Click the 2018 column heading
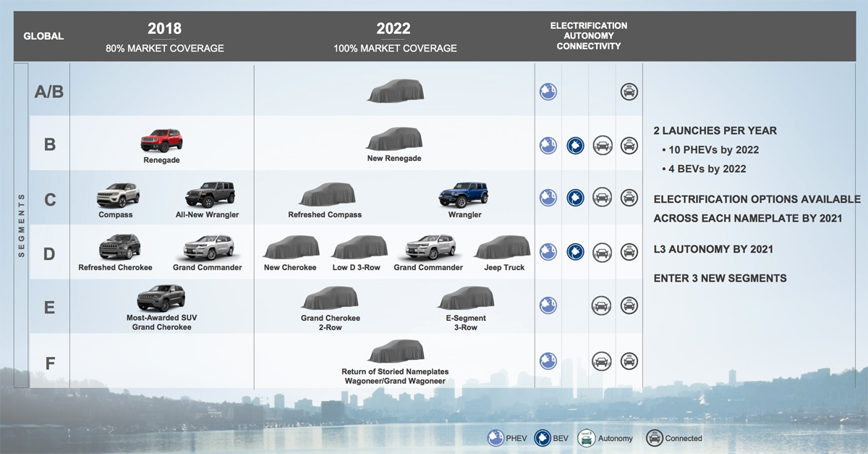Image resolution: width=868 pixels, height=454 pixels. [165, 29]
